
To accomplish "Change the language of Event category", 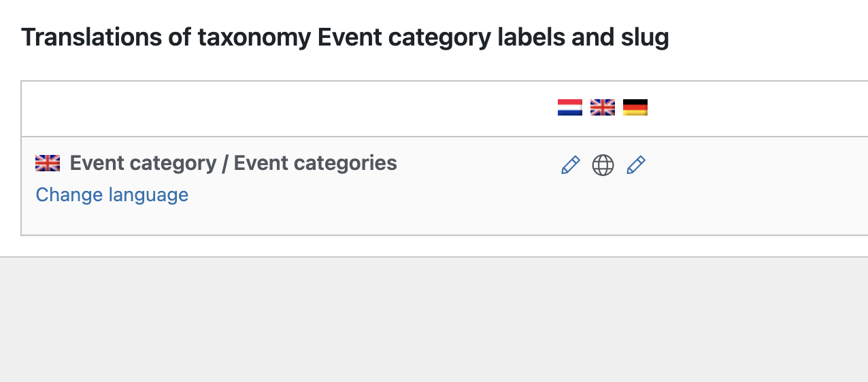I will coord(112,195).
